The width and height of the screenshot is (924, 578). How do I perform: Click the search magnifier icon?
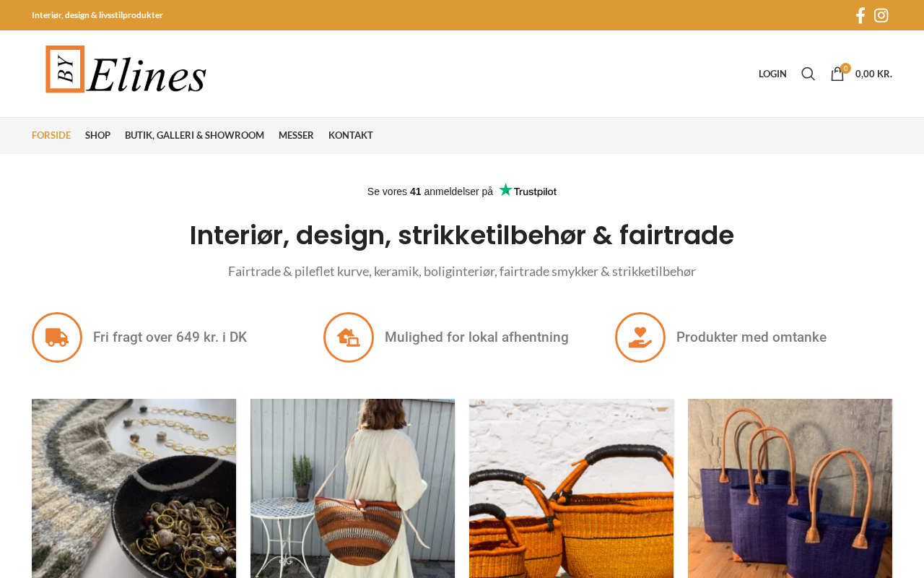point(808,74)
